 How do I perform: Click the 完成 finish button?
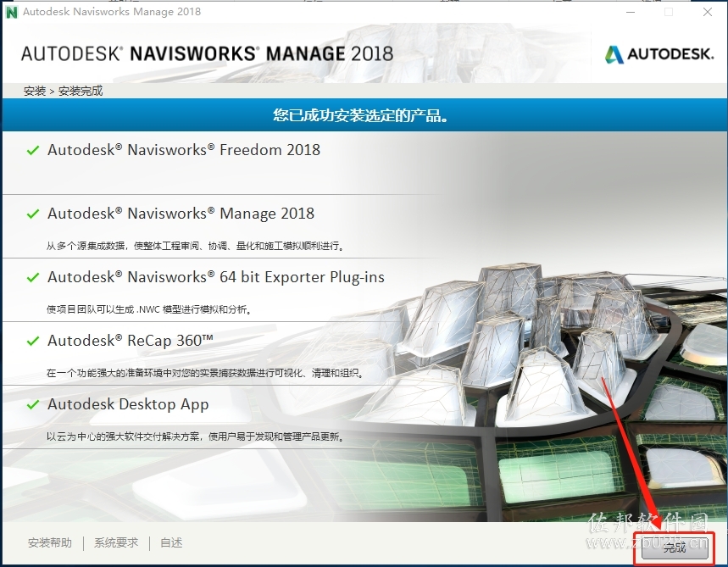(675, 548)
